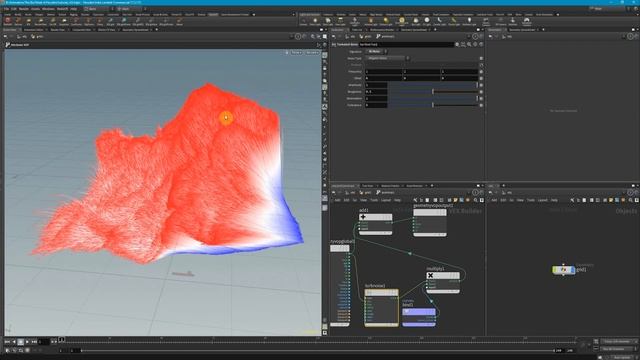This screenshot has width=640, height=360.
Task: Adjust the Amplitude slider
Action: pos(433,85)
